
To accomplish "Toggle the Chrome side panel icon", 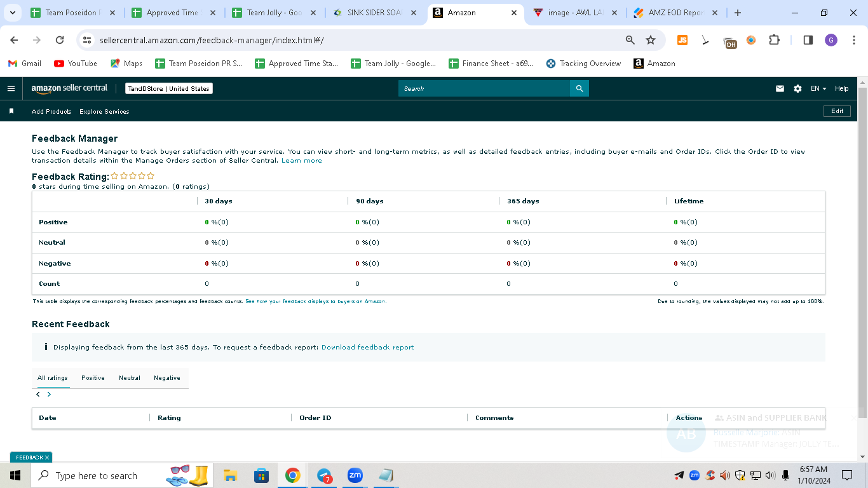I will pos(808,40).
